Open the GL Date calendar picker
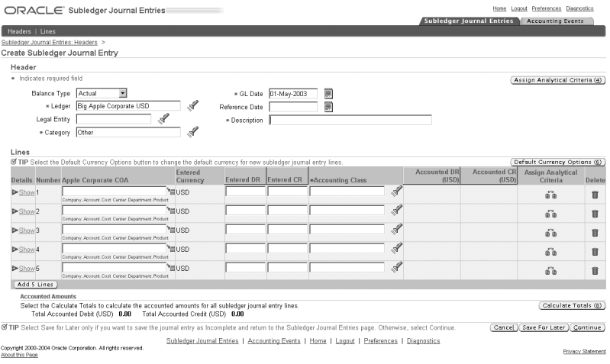Viewport: 610px width, 364px height. point(328,94)
